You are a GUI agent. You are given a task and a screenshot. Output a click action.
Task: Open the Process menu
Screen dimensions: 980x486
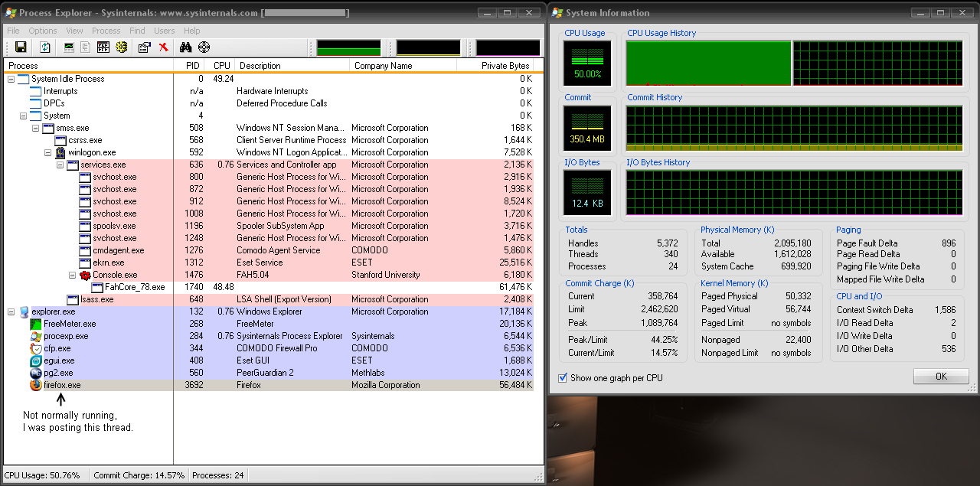click(x=106, y=31)
